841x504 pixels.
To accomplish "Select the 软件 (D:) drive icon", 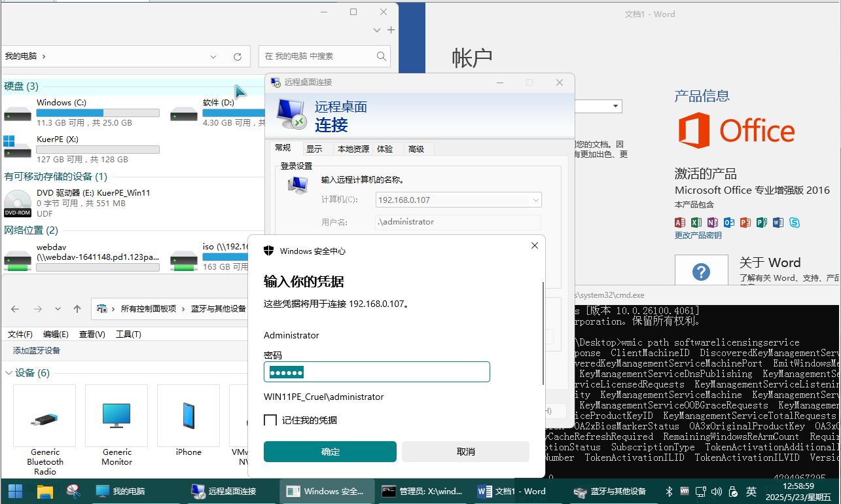I will pyautogui.click(x=183, y=113).
